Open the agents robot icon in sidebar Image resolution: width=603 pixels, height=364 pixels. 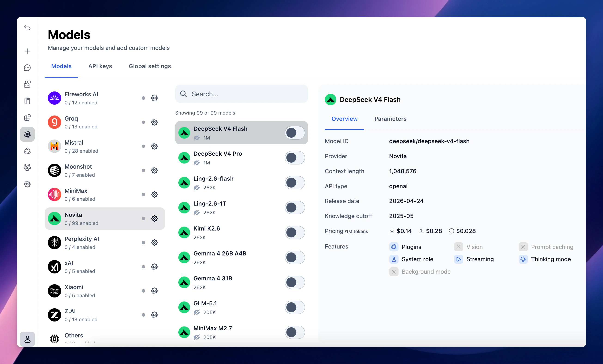27,84
